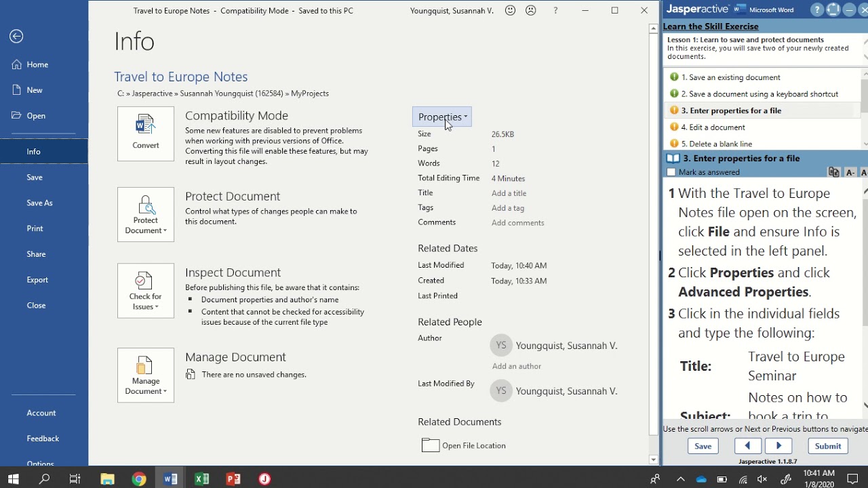The height and width of the screenshot is (488, 868).
Task: Click the Convert document button
Action: (146, 134)
